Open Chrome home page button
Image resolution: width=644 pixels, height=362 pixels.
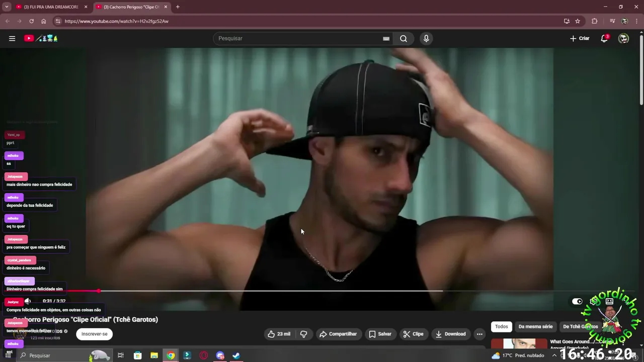[x=44, y=21]
